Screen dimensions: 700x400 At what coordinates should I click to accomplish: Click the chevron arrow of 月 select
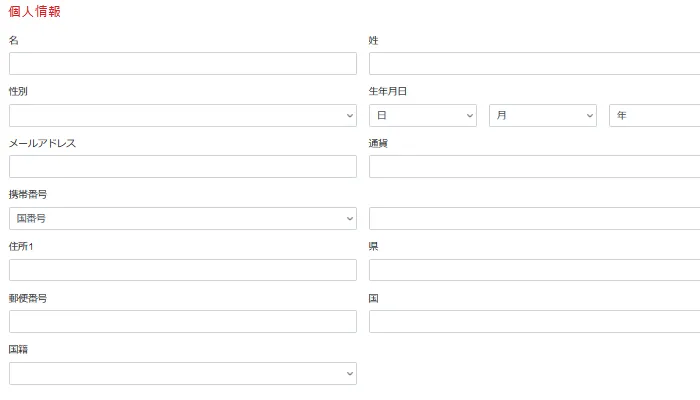coord(589,116)
